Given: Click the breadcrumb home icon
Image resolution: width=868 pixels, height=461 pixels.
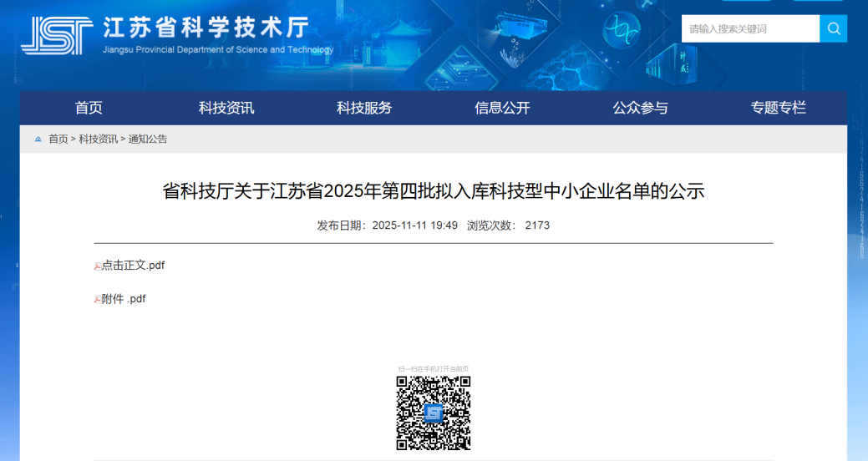Looking at the screenshot, I should point(38,139).
